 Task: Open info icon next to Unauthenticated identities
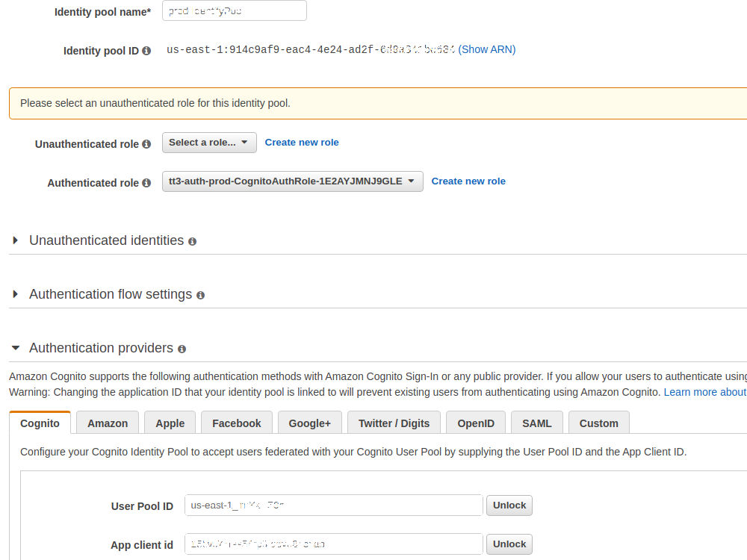click(x=192, y=242)
